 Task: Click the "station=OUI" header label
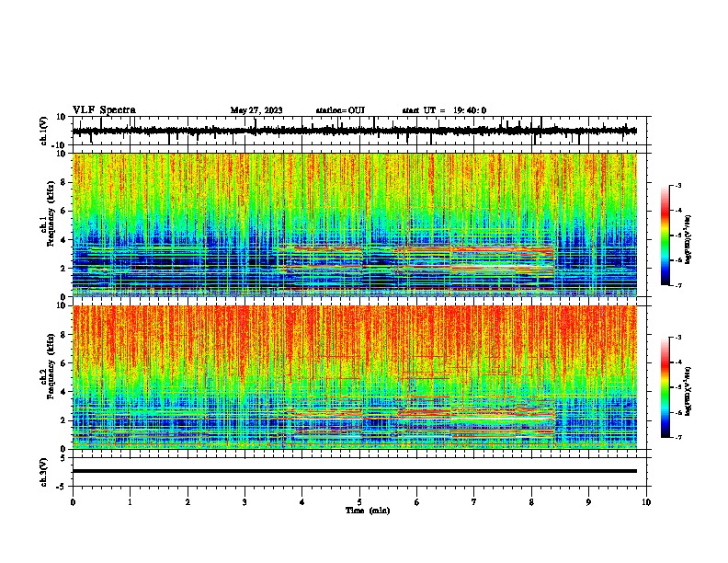(x=340, y=110)
